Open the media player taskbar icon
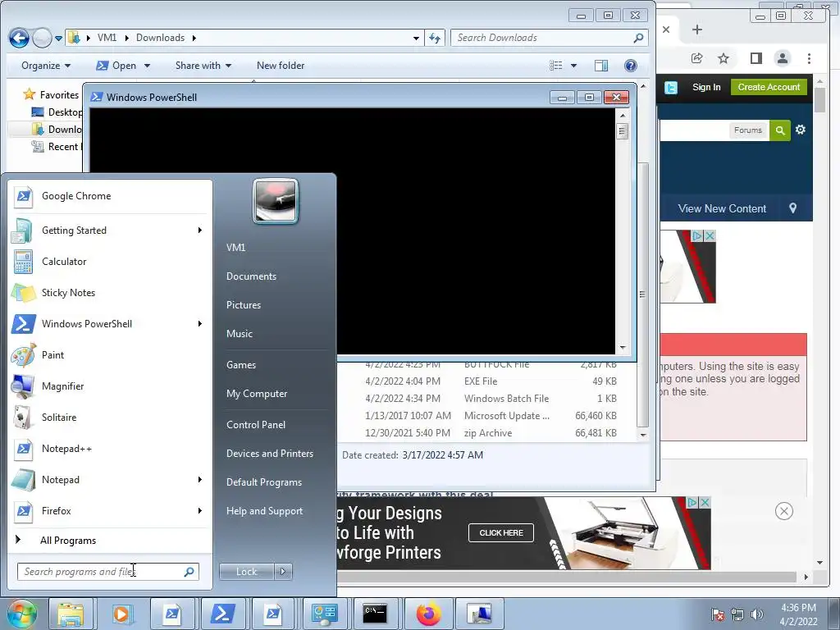Screen dimensions: 840x630 tap(121, 614)
